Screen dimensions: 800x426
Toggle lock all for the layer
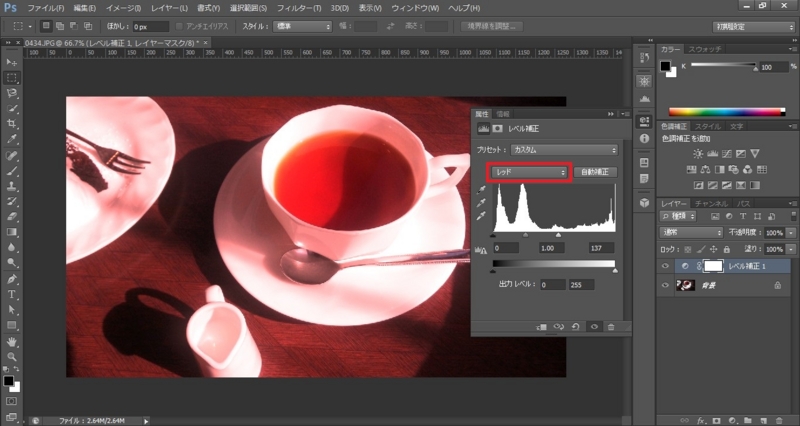(726, 249)
